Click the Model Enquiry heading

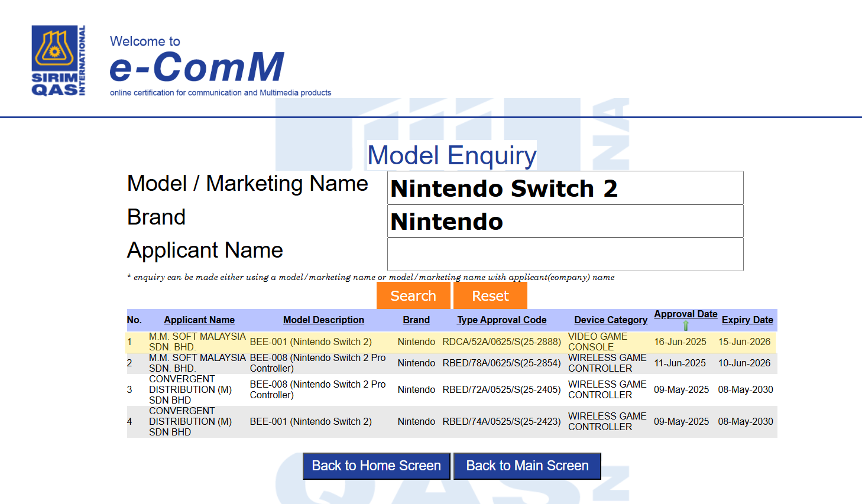[452, 155]
